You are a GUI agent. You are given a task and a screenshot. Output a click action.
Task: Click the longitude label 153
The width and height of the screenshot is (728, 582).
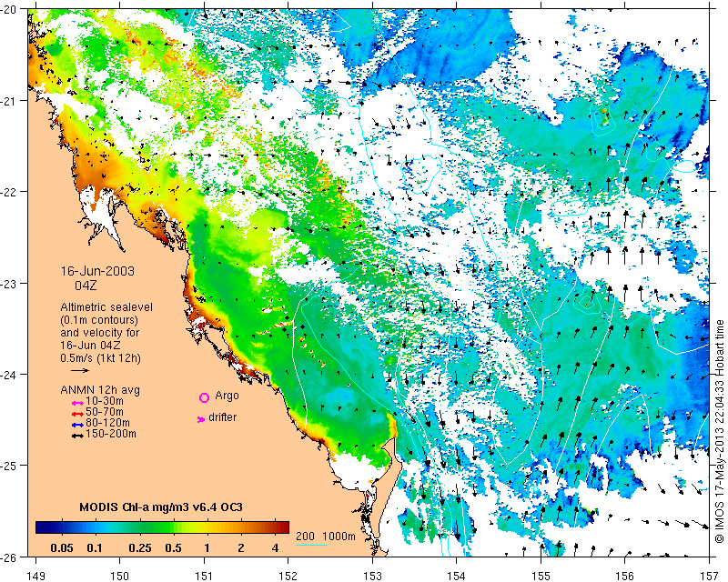[x=372, y=576]
